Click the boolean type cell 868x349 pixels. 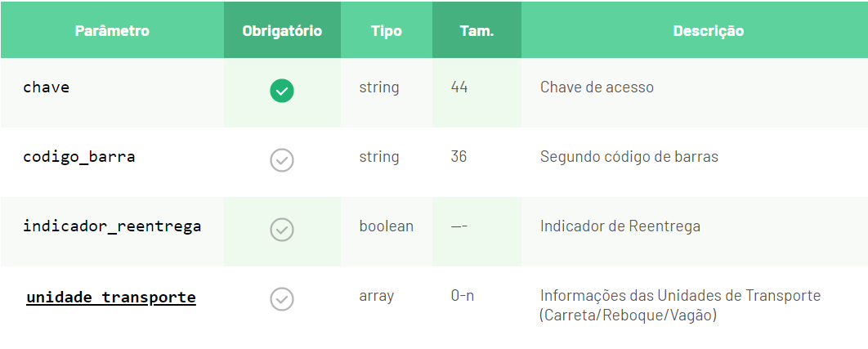tap(387, 226)
